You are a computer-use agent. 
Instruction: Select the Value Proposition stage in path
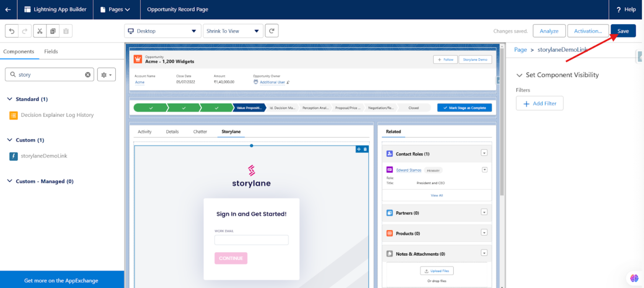[x=249, y=108]
